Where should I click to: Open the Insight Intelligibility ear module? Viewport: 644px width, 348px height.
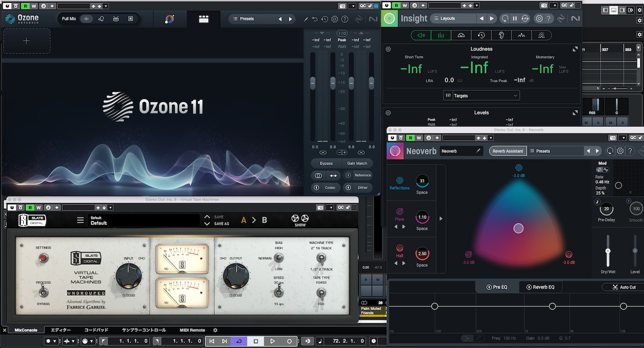click(501, 35)
